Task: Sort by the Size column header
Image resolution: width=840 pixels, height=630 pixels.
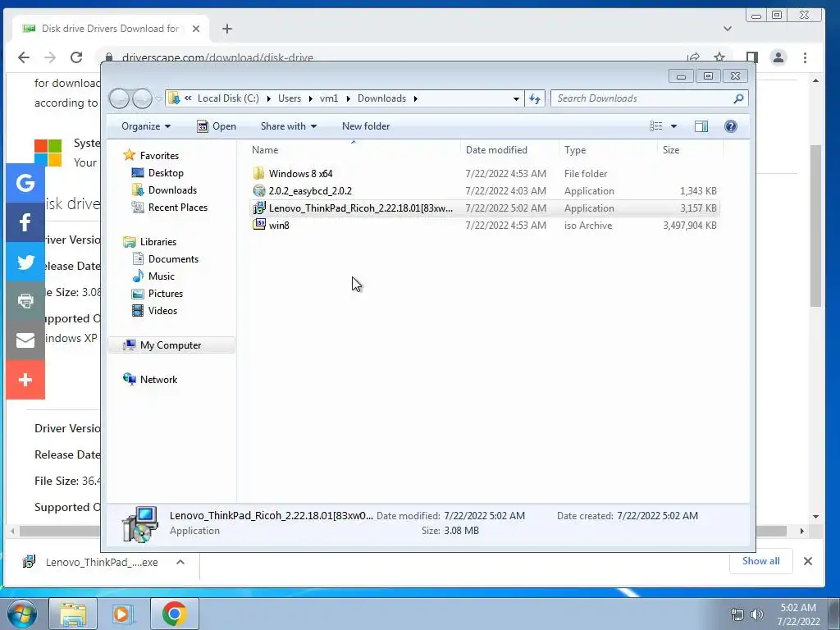Action: click(x=690, y=150)
